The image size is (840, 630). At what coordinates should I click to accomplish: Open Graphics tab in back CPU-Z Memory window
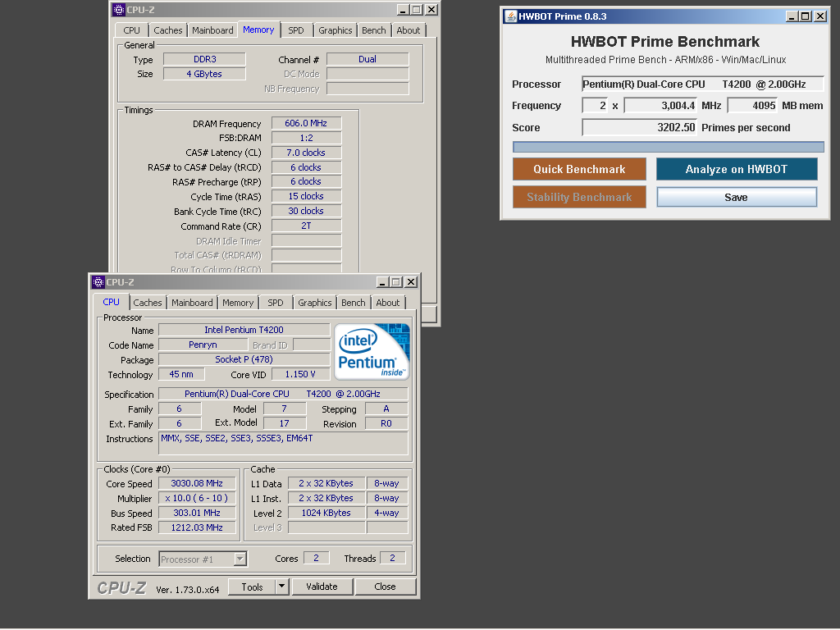tap(336, 30)
